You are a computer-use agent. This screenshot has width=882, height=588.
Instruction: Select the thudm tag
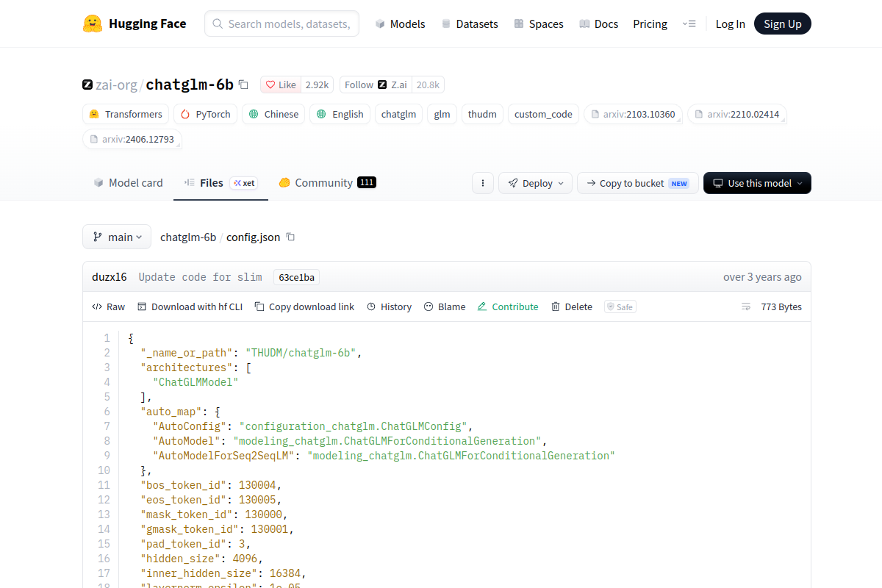point(482,114)
